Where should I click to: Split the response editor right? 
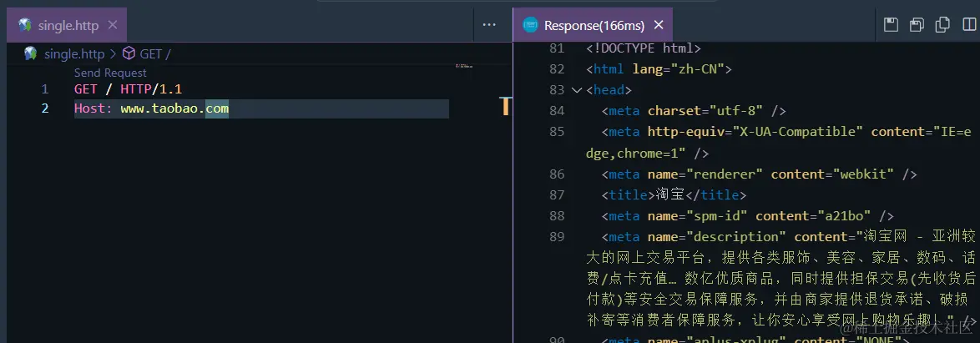(968, 25)
